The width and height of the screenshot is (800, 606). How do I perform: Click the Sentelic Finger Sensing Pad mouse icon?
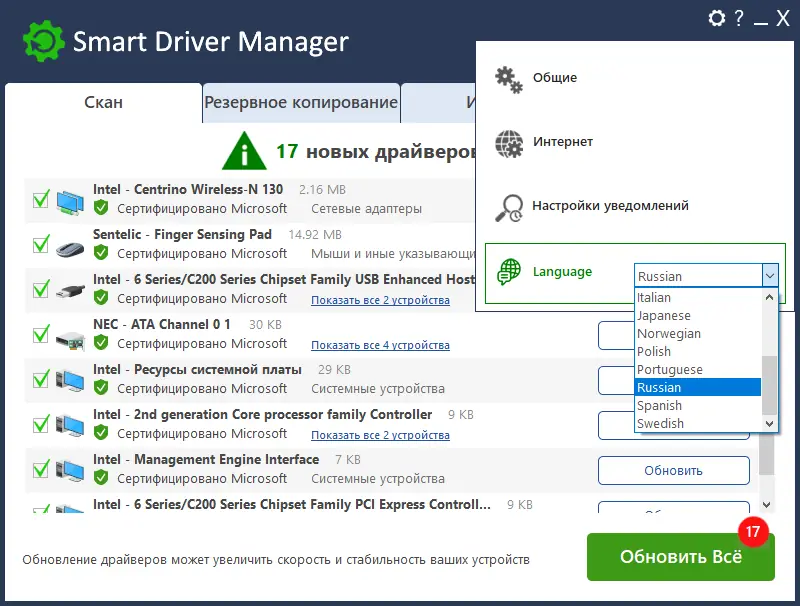[69, 244]
